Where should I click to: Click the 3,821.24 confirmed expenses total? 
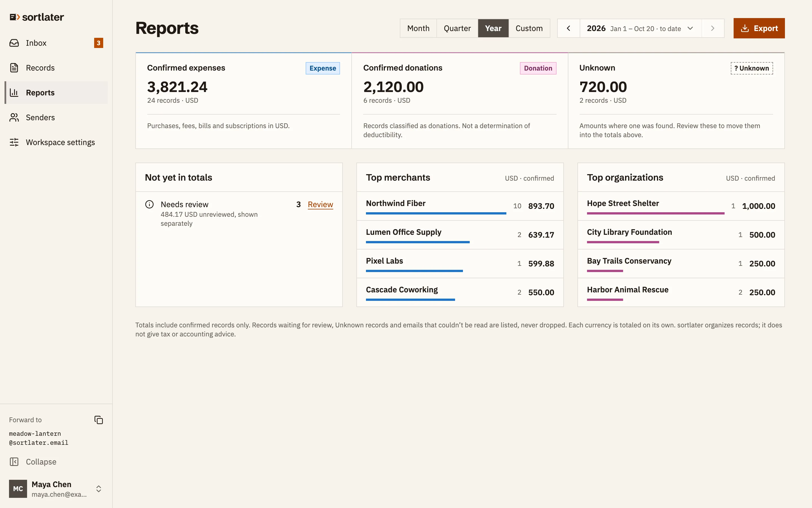point(177,87)
